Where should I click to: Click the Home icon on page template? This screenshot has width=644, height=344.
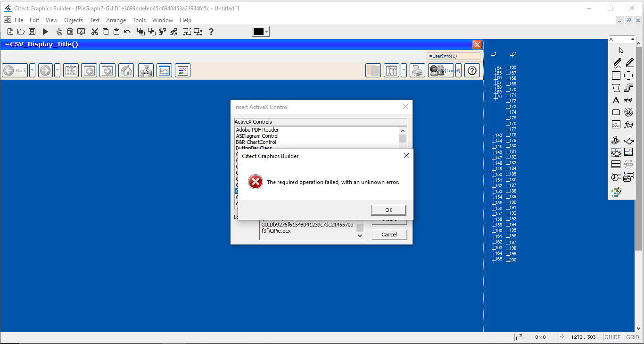coord(126,70)
